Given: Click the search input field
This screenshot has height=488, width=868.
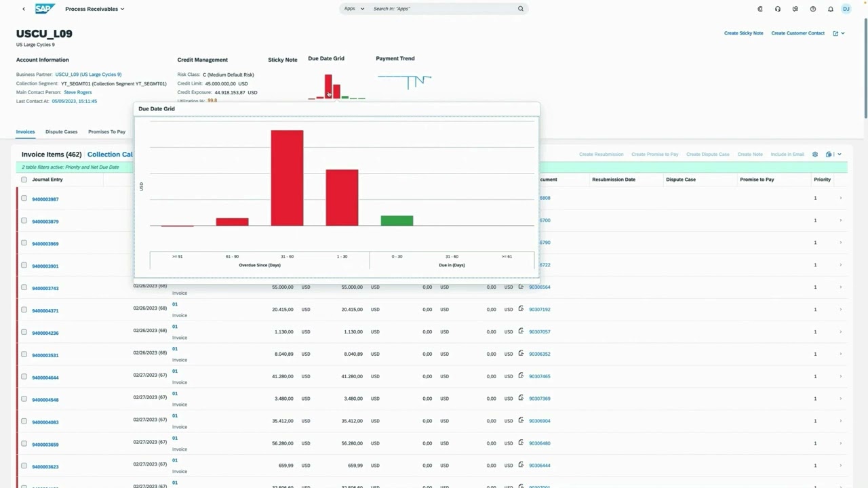Looking at the screenshot, I should pos(444,9).
